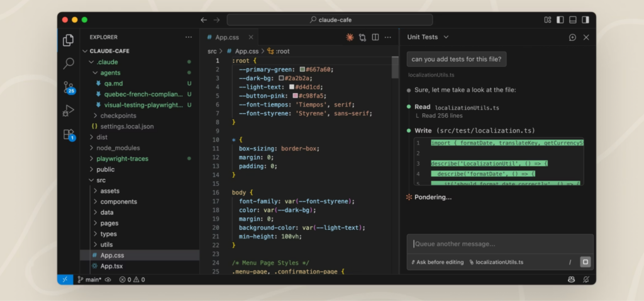Viewport: 644px width, 301px height.
Task: Open Explorer Views and More Actions ellipsis
Action: [x=189, y=37]
